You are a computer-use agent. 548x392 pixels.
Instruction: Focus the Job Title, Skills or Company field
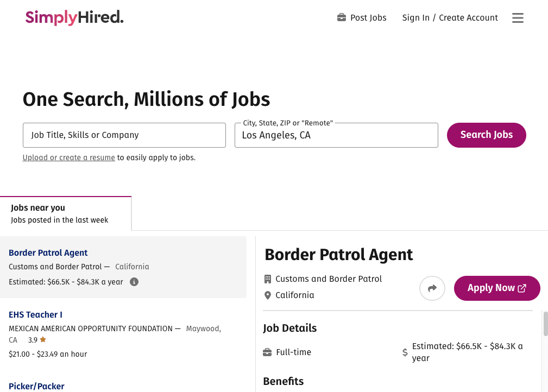click(124, 135)
